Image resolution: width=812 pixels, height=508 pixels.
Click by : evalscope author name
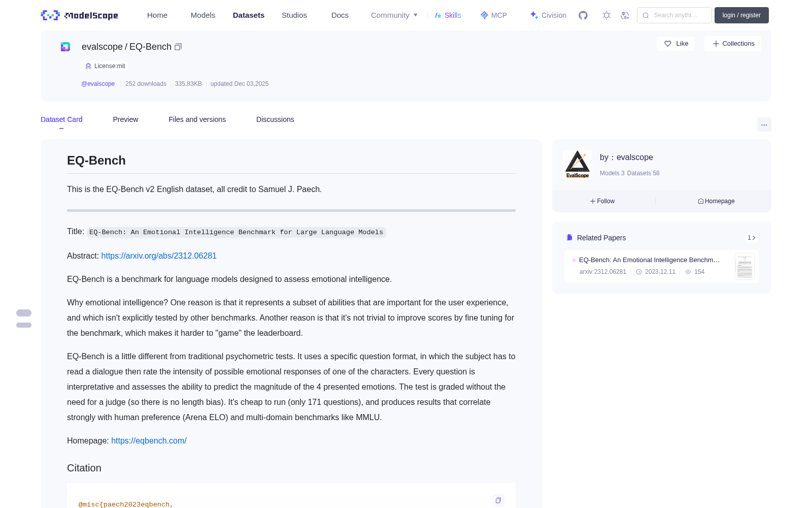tap(626, 157)
